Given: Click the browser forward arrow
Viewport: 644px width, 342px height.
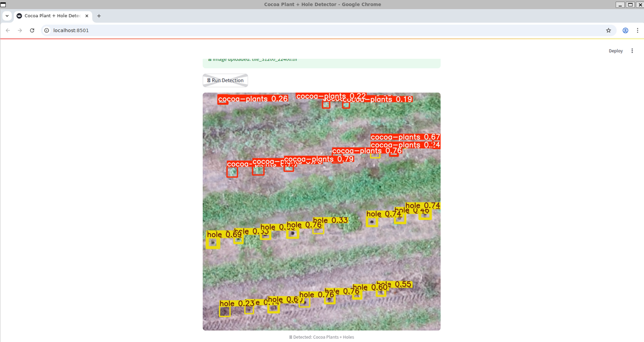Looking at the screenshot, I should pos(20,30).
